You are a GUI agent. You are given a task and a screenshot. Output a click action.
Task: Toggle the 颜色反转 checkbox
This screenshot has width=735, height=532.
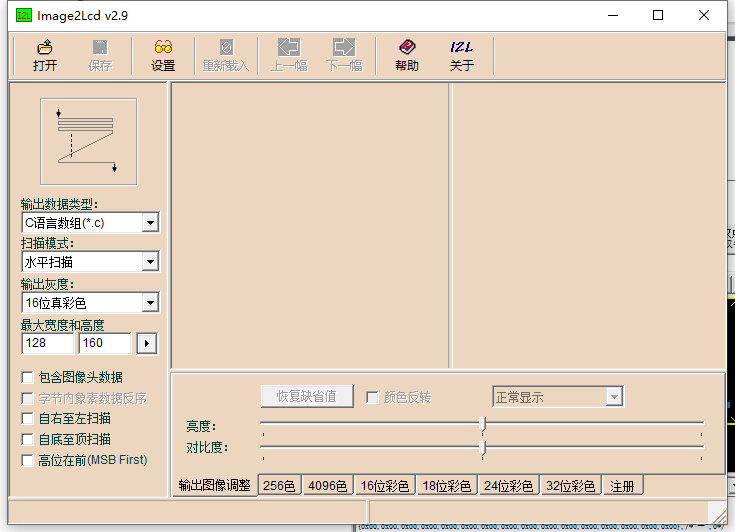click(372, 397)
